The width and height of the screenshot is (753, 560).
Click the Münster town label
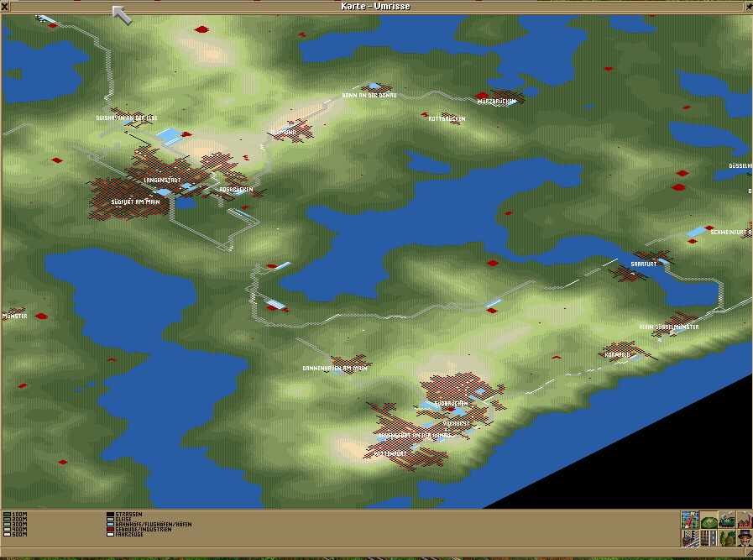[x=14, y=317]
